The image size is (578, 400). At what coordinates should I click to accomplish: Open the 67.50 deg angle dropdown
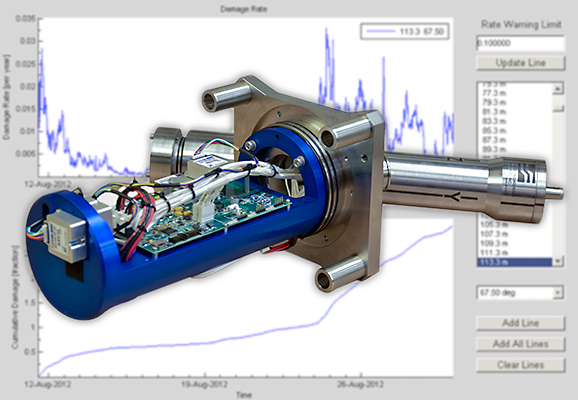point(520,293)
